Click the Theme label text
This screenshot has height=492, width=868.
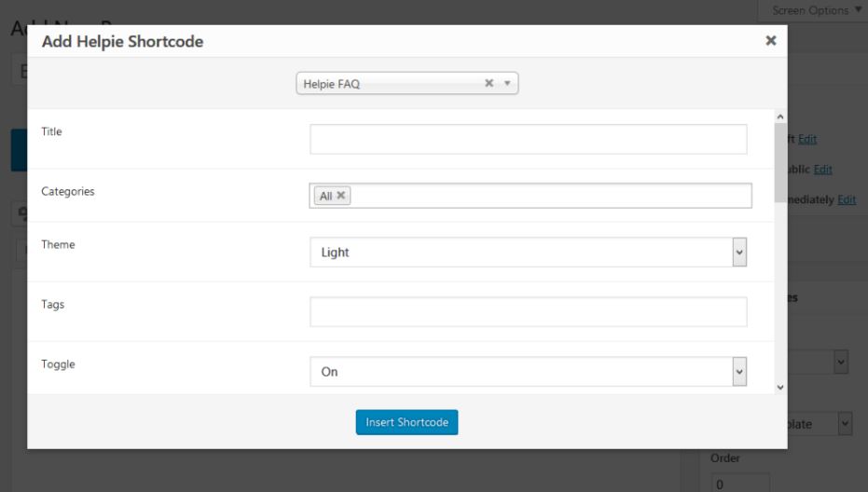click(x=58, y=245)
